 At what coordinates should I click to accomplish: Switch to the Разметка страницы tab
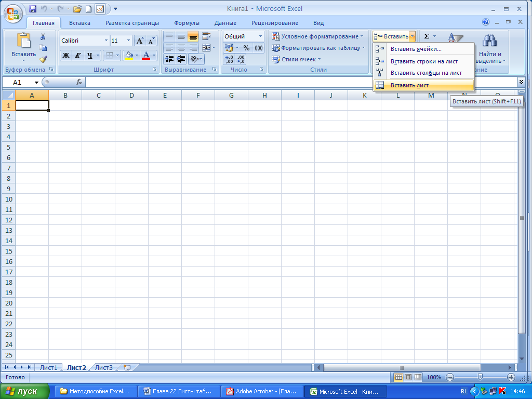point(132,23)
